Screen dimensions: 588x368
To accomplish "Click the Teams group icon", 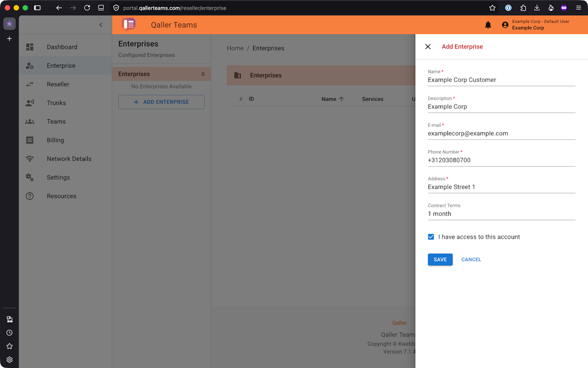I will tap(30, 122).
